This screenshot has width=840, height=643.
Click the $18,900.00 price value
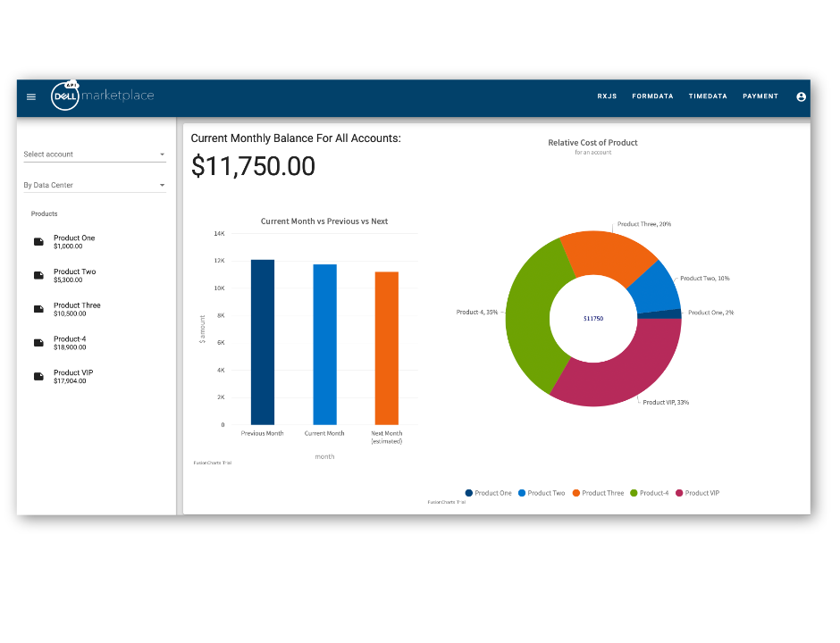click(70, 347)
